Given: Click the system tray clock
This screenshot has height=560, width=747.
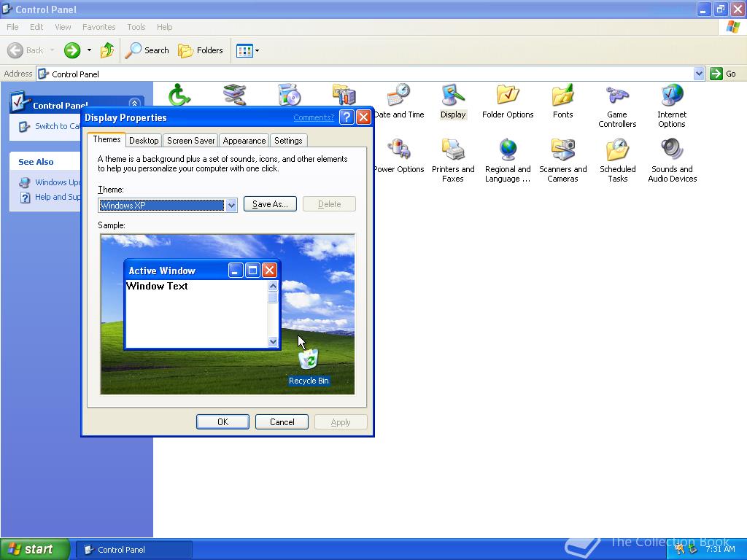Looking at the screenshot, I should (720, 549).
